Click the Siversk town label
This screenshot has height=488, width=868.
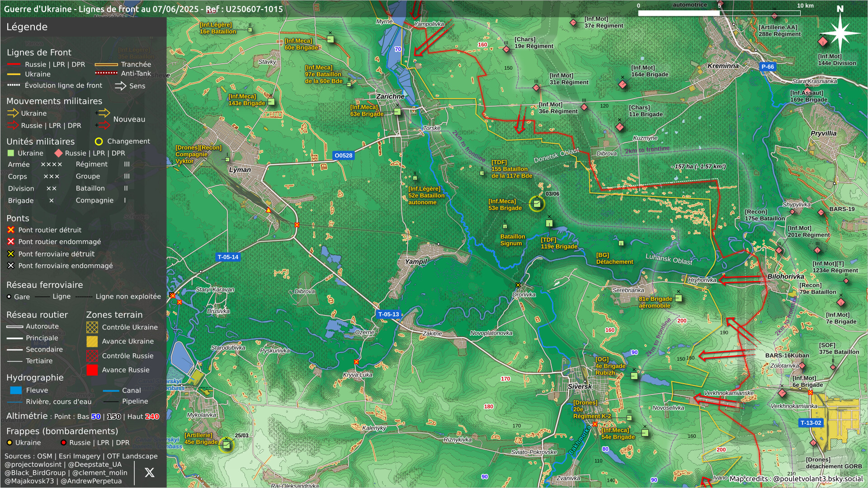click(579, 386)
